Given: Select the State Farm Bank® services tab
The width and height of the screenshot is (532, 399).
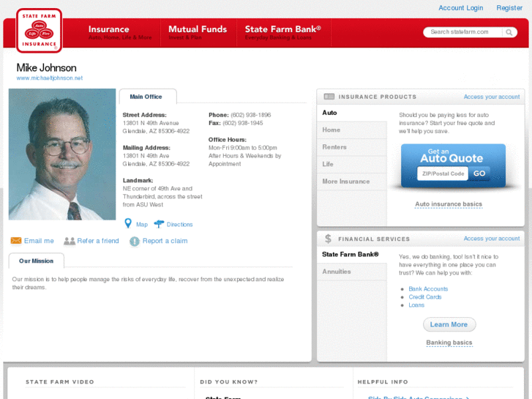Looking at the screenshot, I should click(x=352, y=254).
